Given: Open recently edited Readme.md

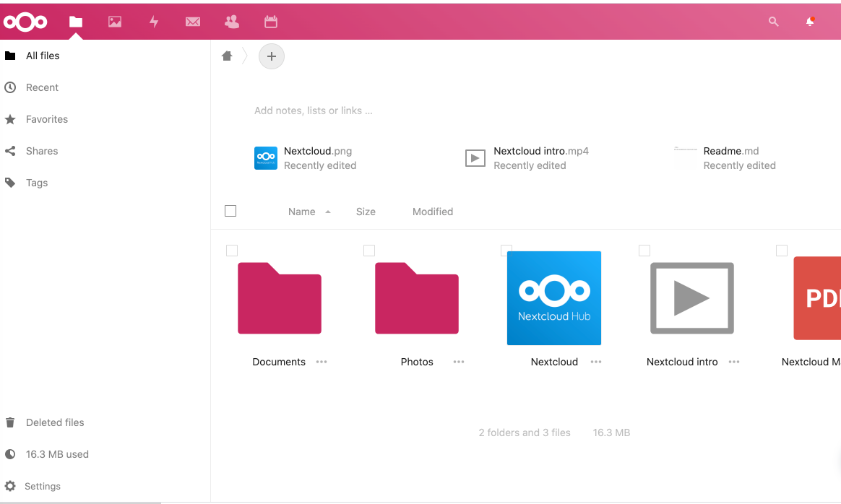Looking at the screenshot, I should tap(725, 158).
